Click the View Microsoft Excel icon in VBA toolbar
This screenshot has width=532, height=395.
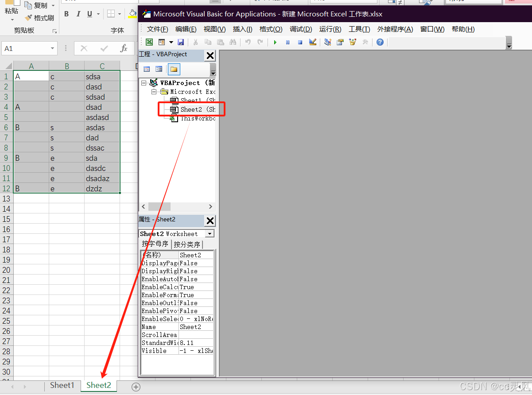(x=149, y=42)
